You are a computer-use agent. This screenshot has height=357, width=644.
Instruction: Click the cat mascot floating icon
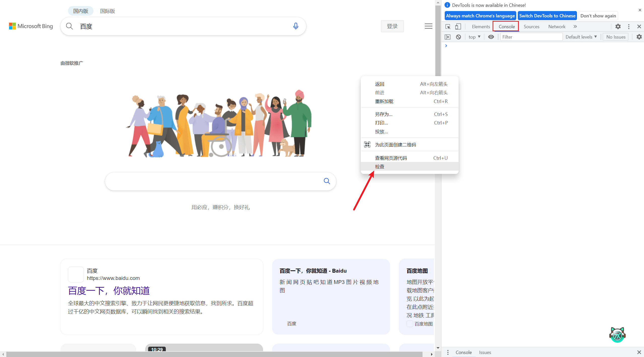[618, 335]
